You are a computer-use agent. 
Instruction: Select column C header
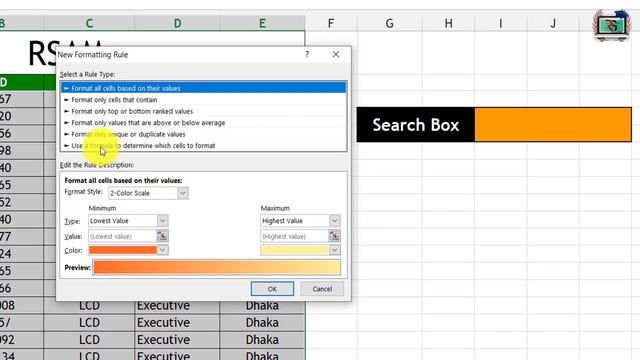(89, 23)
